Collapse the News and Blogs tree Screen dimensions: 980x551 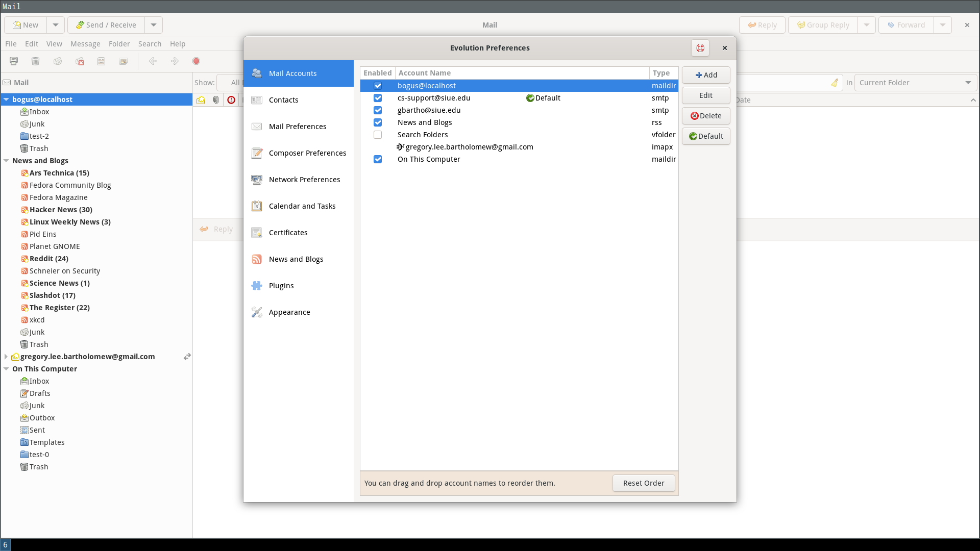click(6, 161)
